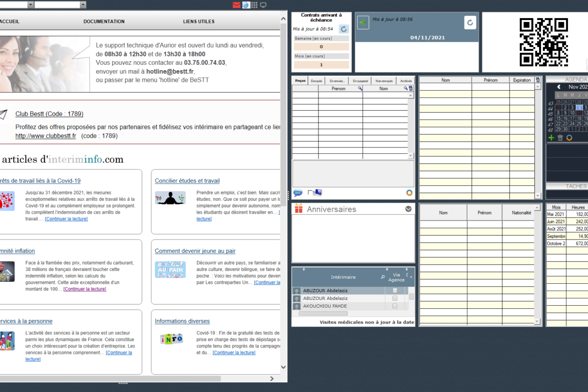The image size is (588, 392).
Task: Click the SMS speech bubble icon
Action: [297, 193]
